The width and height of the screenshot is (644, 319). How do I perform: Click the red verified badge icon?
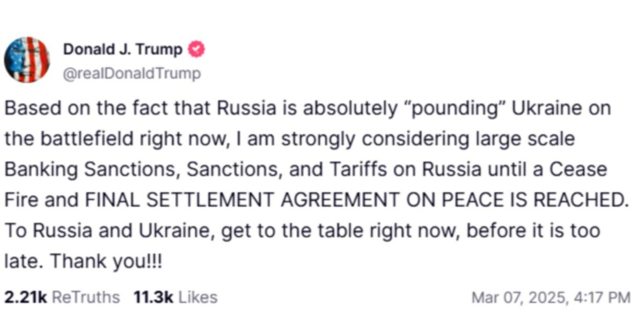tap(196, 49)
